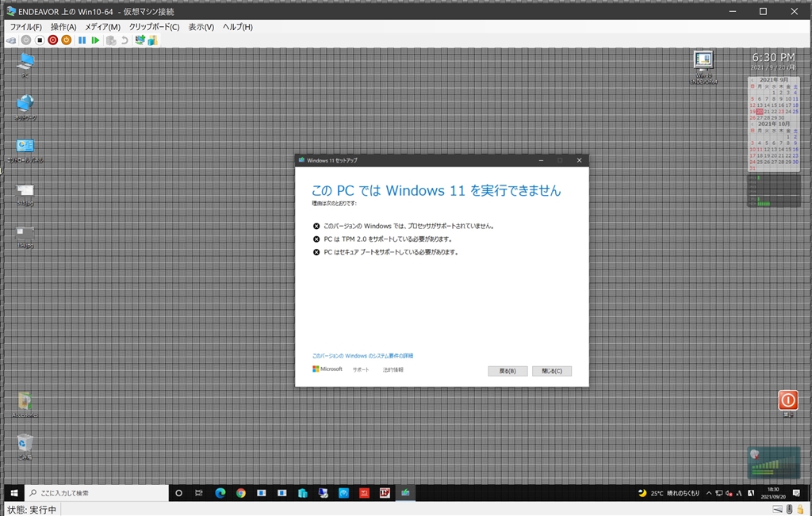812x516 pixels.
Task: Click the red power gadget icon
Action: click(787, 400)
